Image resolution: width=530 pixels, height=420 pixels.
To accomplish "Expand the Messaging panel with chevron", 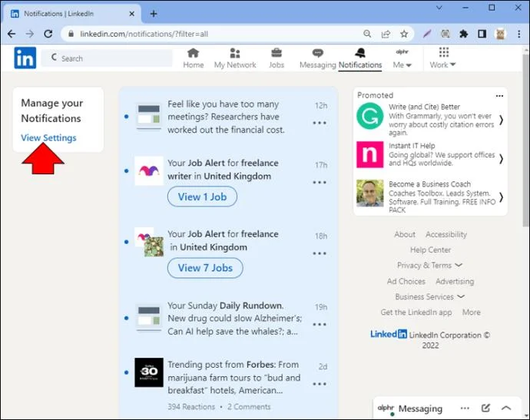I will point(506,408).
